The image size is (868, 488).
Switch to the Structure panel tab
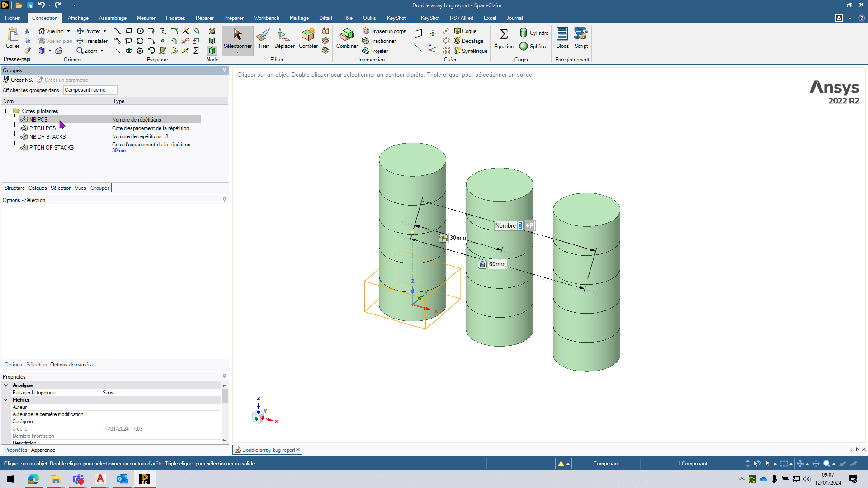click(x=14, y=188)
